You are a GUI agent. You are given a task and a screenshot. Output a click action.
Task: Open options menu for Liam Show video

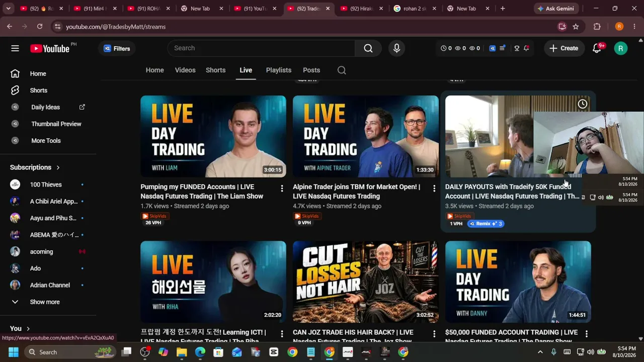pos(282,189)
